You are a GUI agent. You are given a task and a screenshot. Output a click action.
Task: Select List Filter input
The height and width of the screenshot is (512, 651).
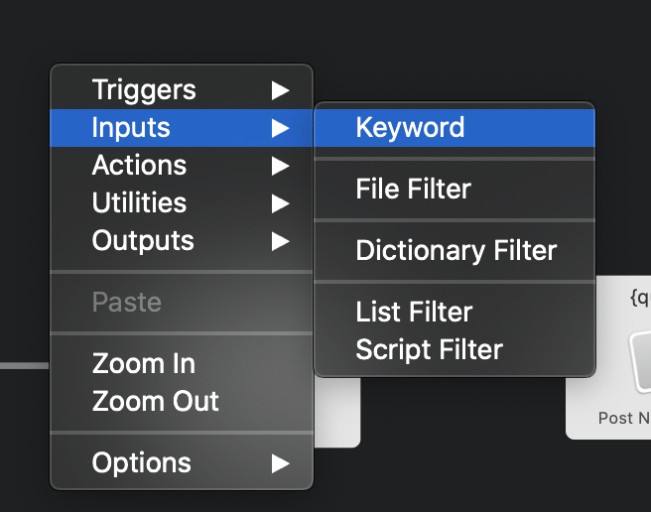[414, 312]
